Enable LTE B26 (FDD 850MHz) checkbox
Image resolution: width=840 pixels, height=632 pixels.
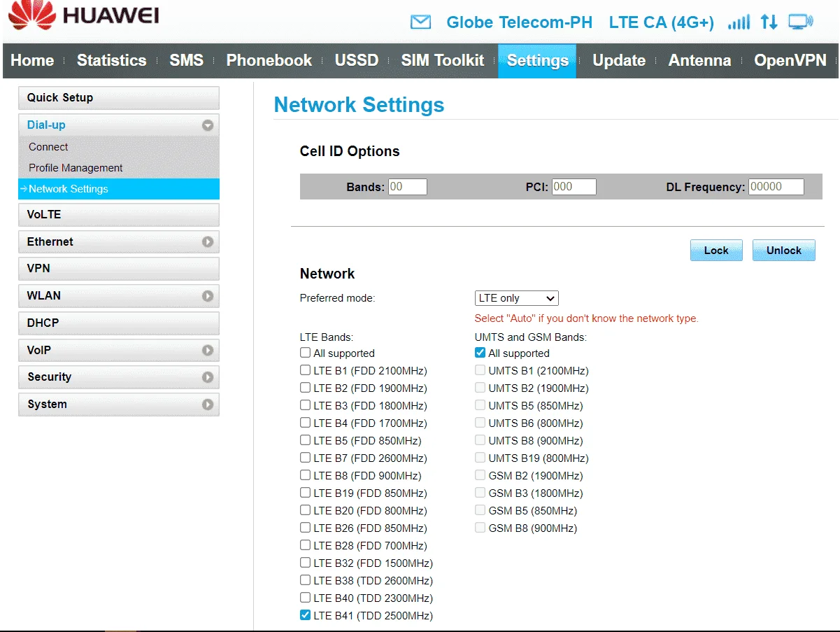305,528
